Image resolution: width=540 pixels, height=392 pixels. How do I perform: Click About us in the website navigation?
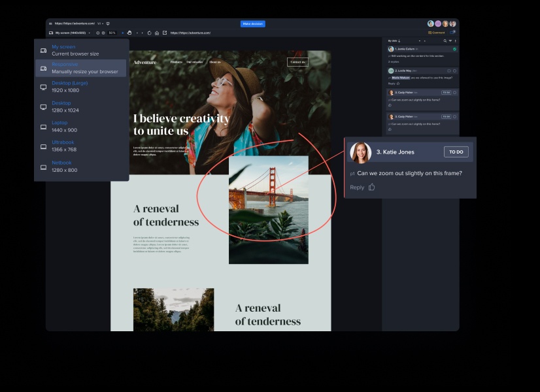[215, 62]
